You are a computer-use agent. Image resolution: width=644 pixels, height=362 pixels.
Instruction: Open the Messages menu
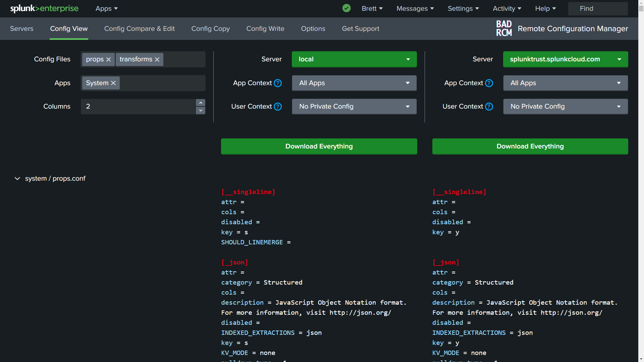point(415,8)
